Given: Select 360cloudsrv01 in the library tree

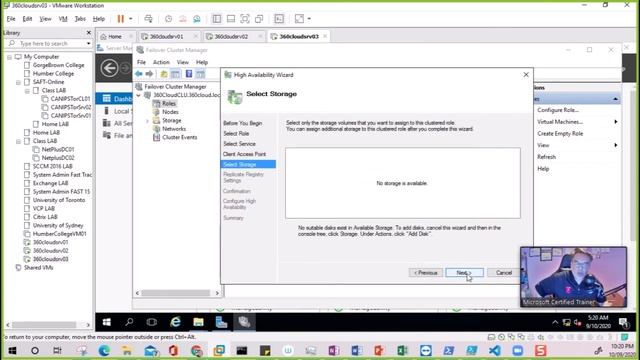Looking at the screenshot, I should (51, 242).
